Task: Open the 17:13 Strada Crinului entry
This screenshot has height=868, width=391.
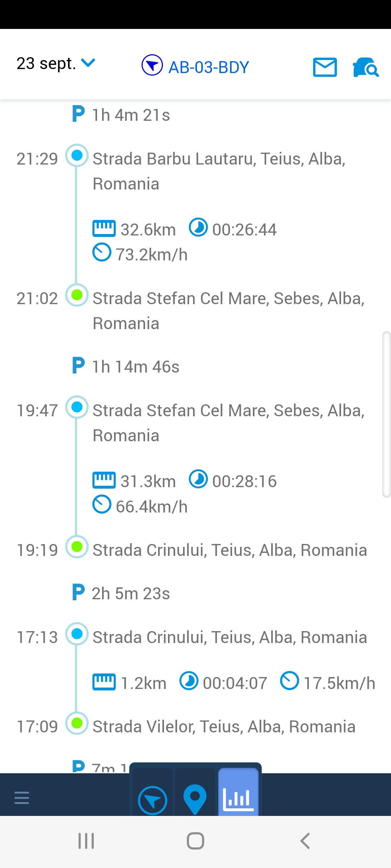Action: coord(230,637)
